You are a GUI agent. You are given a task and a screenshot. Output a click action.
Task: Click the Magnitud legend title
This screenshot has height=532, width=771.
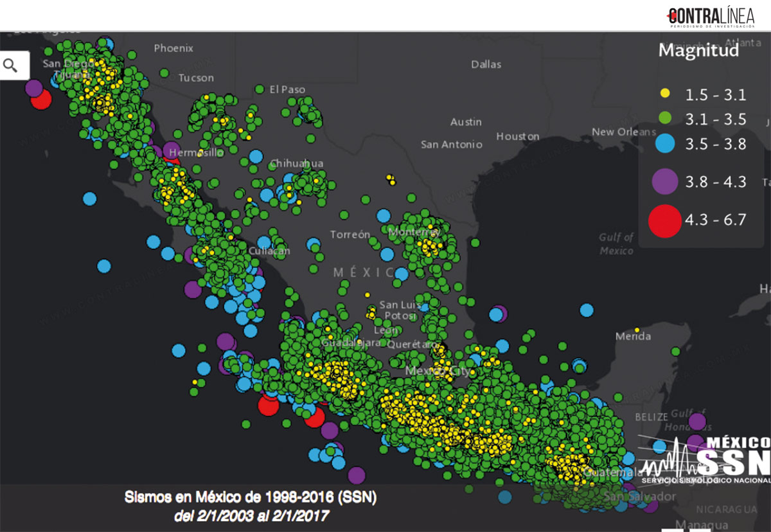(698, 50)
